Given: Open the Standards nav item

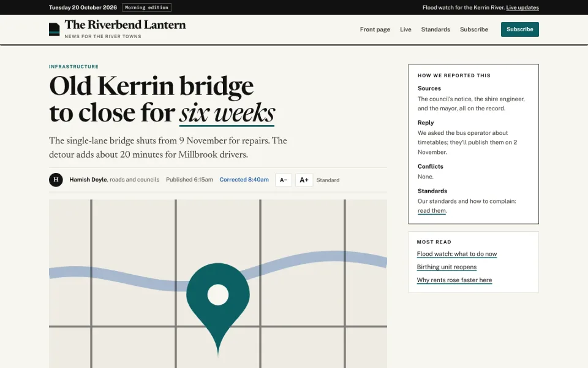Looking at the screenshot, I should point(435,29).
